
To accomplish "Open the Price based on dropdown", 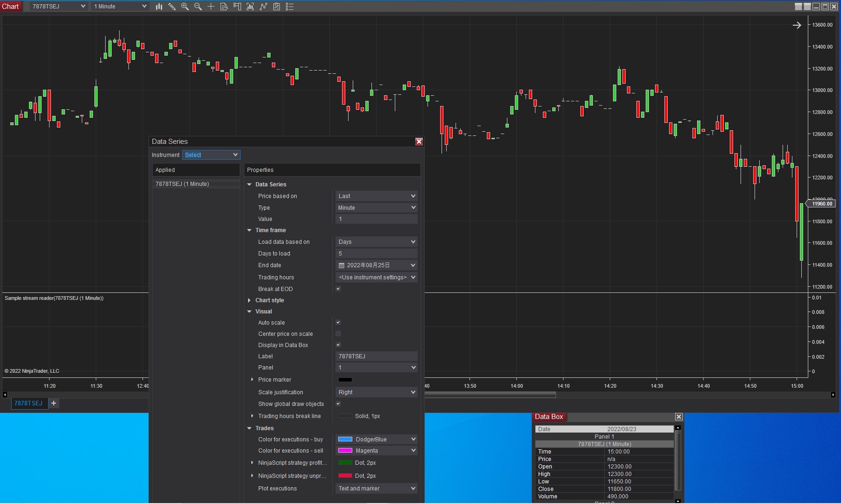I will point(377,196).
